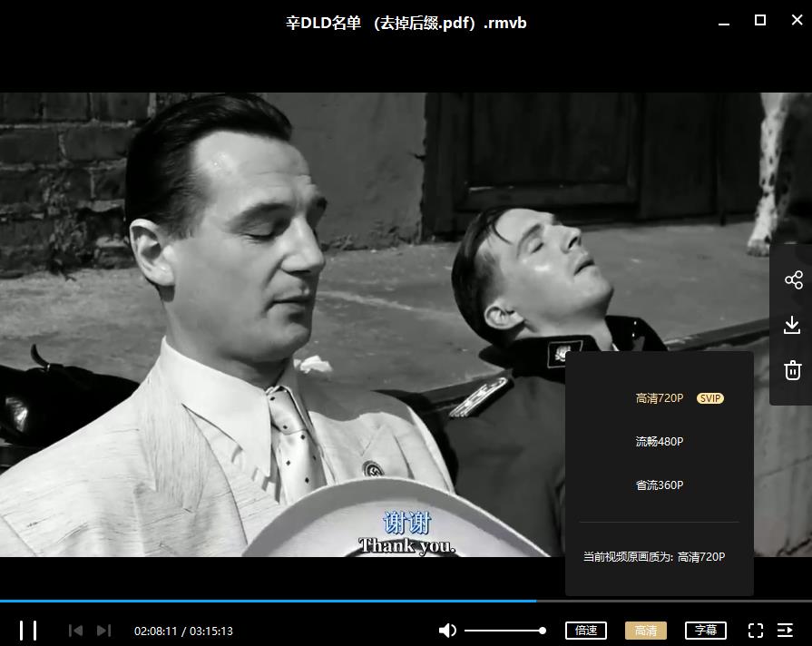Seek on the video progress bar

point(406,601)
